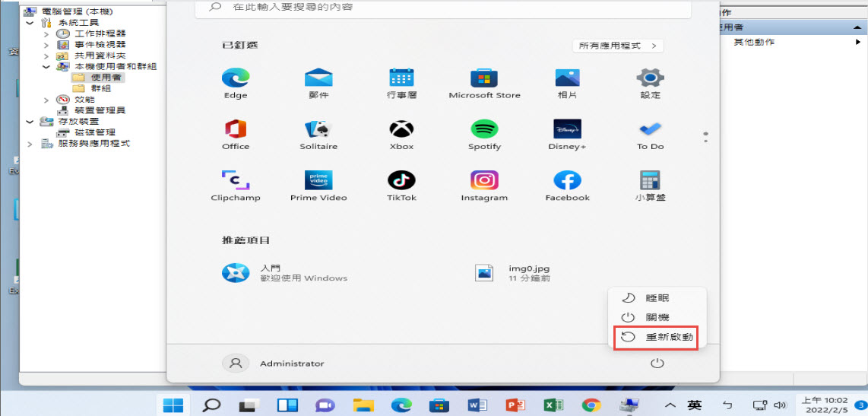Choose 重新啟動 restart in power menu
Viewport: 868px width, 416px height.
(x=657, y=337)
